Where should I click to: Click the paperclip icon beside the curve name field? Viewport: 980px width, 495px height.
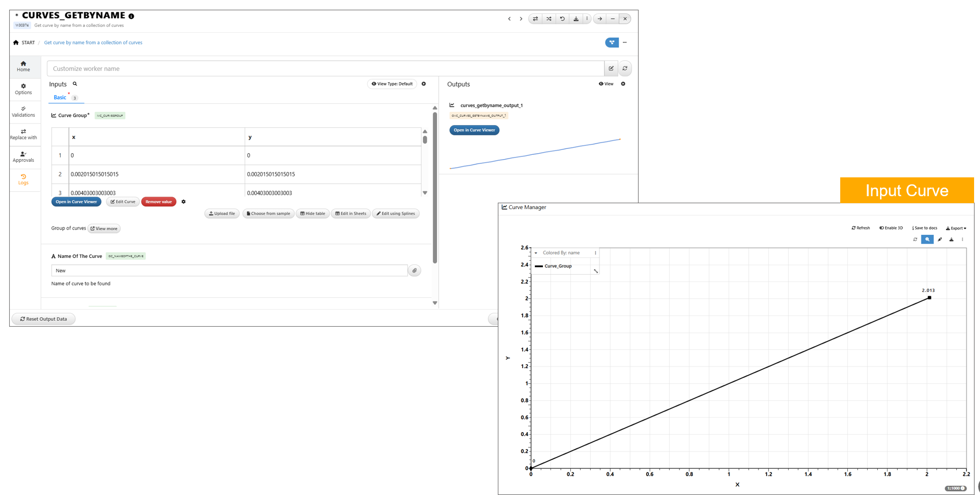414,271
